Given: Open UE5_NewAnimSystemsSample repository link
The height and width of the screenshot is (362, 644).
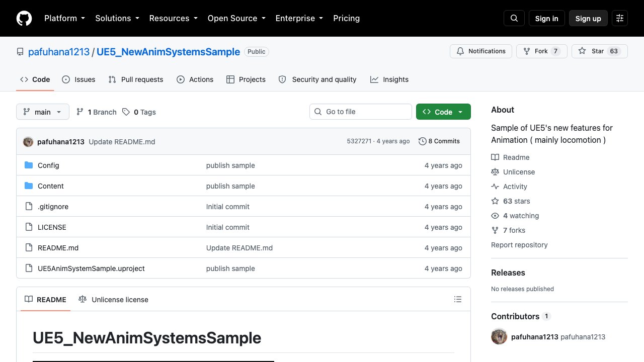Looking at the screenshot, I should pos(168,52).
